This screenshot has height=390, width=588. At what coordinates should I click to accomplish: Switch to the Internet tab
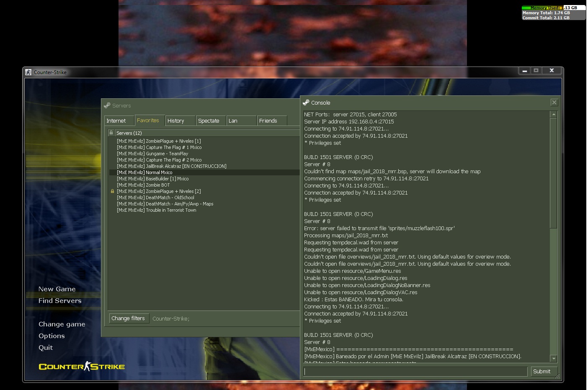(x=119, y=121)
